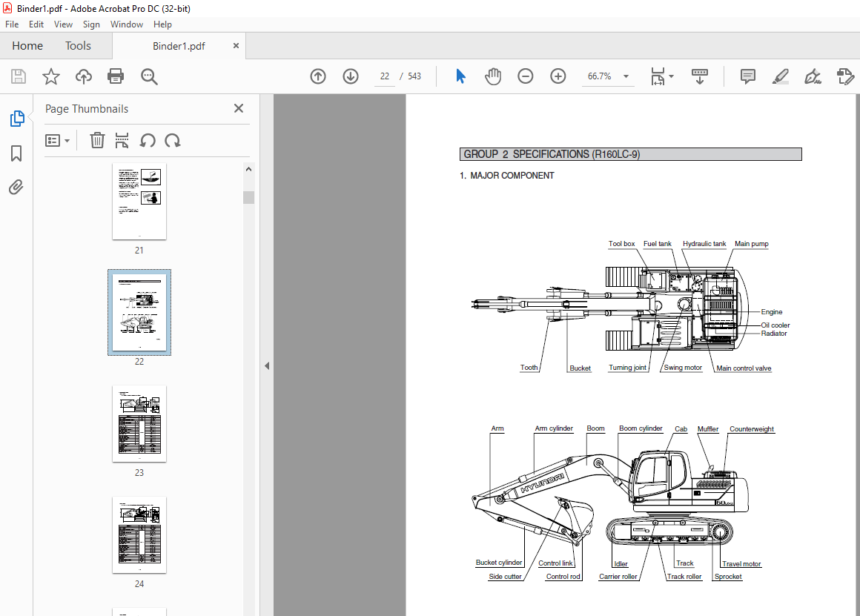
Task: Select page 21 thumbnail
Action: point(139,202)
